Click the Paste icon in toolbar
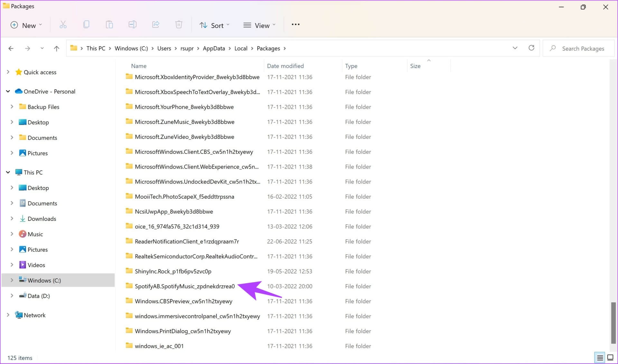The image size is (618, 364). coord(109,25)
